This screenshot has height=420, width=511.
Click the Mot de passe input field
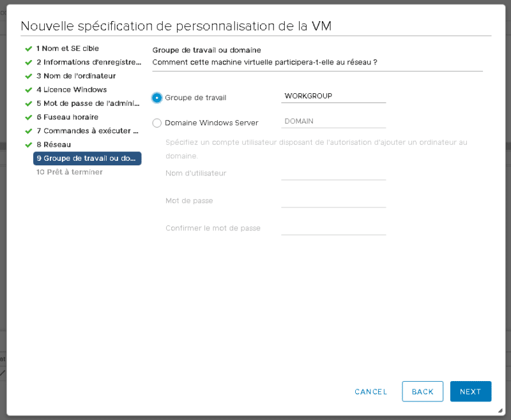(333, 200)
